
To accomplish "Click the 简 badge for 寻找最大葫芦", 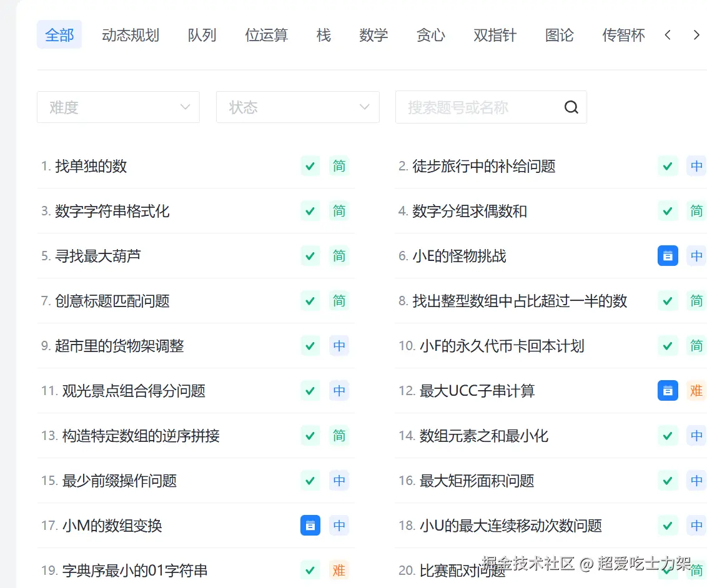I will [x=339, y=256].
